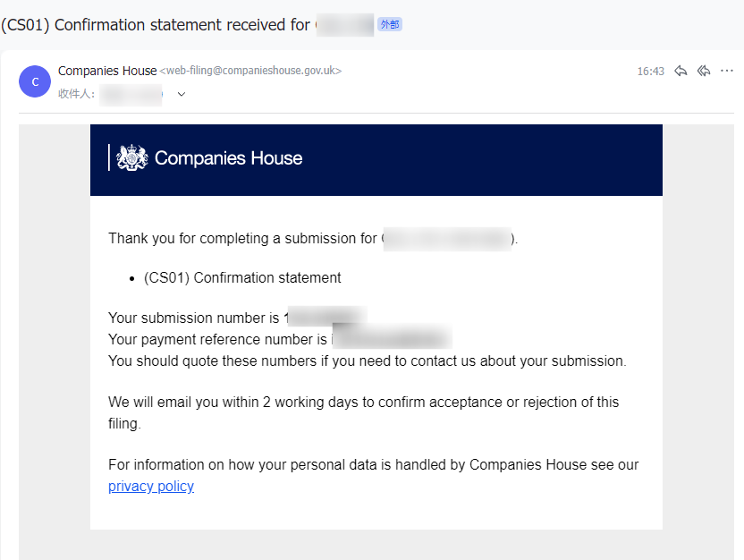Click the blurred company name in body text

click(447, 239)
